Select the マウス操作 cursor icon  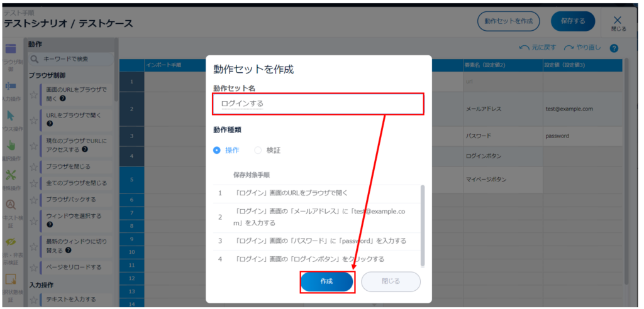click(x=10, y=116)
